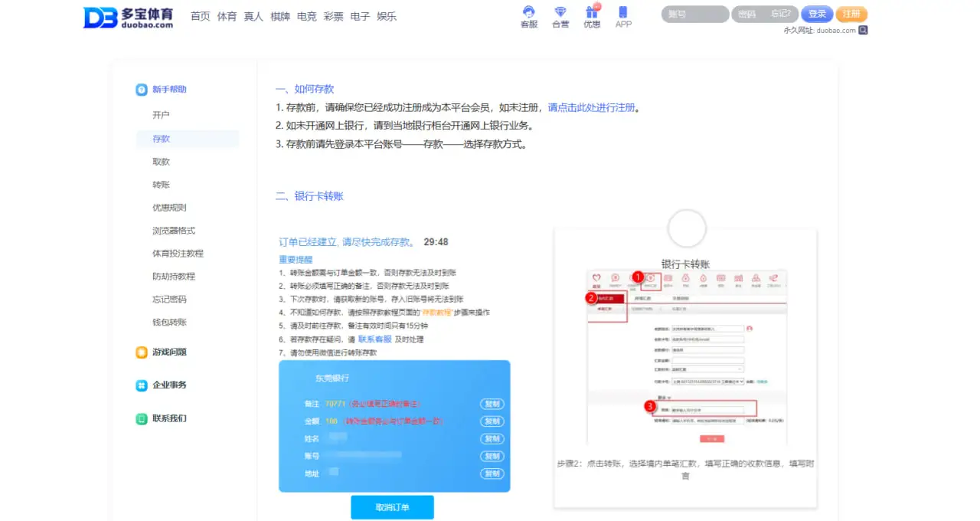Image resolution: width=980 pixels, height=521 pixels.
Task: Copy the 地址 address value
Action: pos(492,474)
